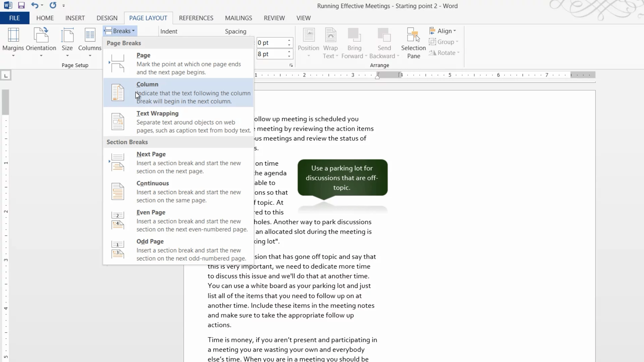
Task: Open Paragraph dialog launcher icon
Action: click(x=291, y=65)
